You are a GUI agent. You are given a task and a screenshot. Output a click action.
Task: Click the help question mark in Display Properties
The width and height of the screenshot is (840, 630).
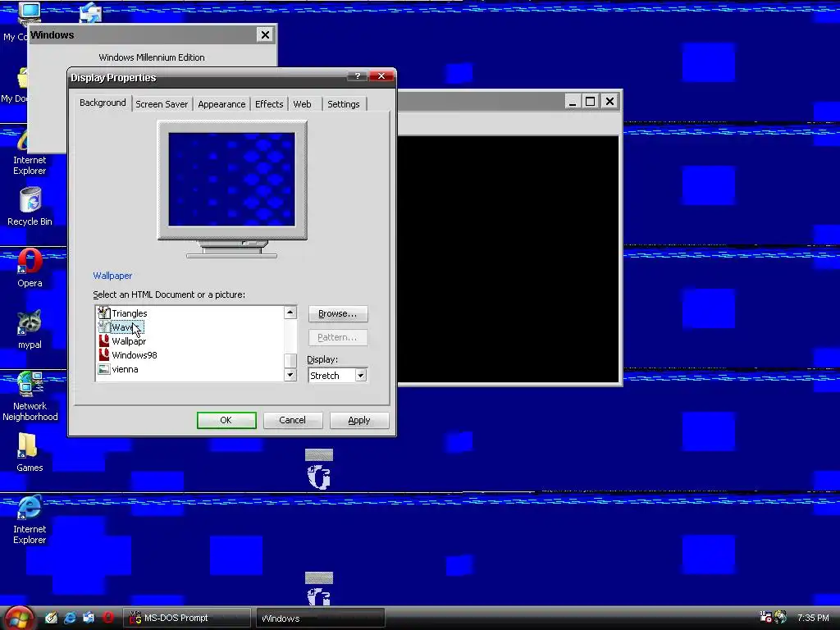tap(358, 76)
